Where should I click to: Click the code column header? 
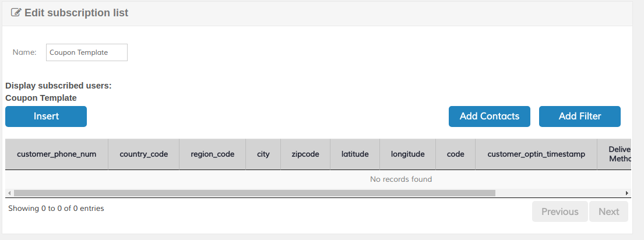coord(455,154)
